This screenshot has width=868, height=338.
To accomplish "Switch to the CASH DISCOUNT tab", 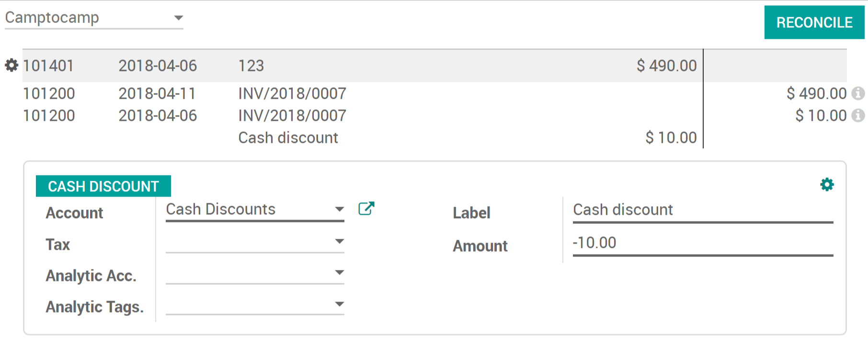I will click(103, 186).
